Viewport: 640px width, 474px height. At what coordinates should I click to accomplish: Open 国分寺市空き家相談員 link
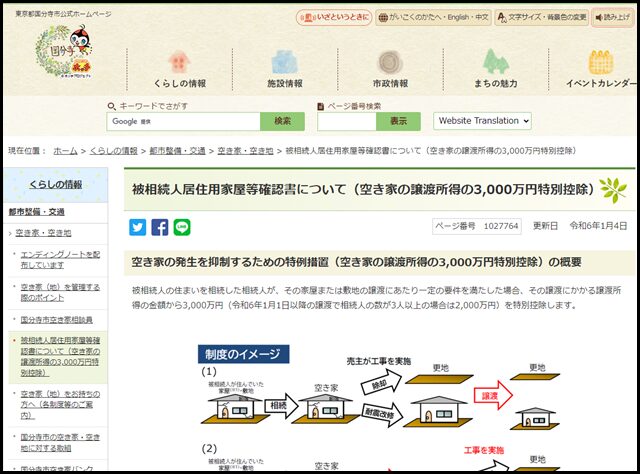pyautogui.click(x=56, y=320)
